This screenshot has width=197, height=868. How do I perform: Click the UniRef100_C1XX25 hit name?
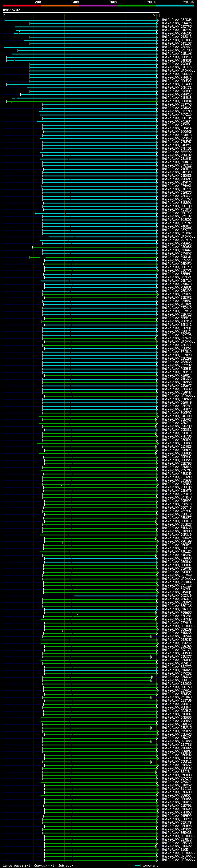[x=177, y=538]
